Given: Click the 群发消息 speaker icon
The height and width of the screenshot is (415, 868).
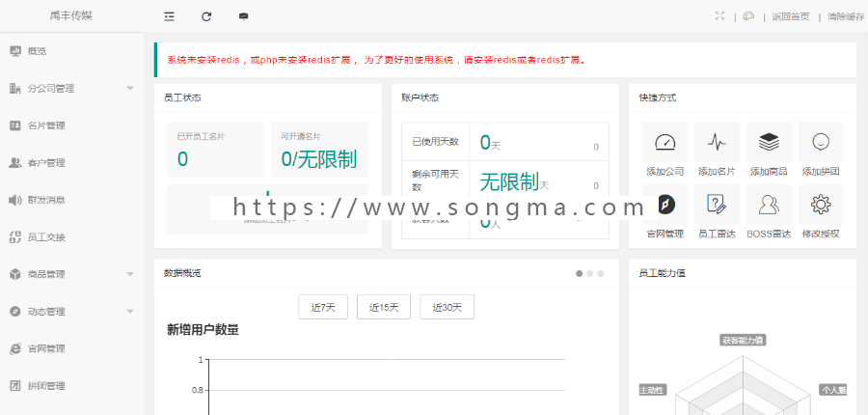Looking at the screenshot, I should (15, 200).
